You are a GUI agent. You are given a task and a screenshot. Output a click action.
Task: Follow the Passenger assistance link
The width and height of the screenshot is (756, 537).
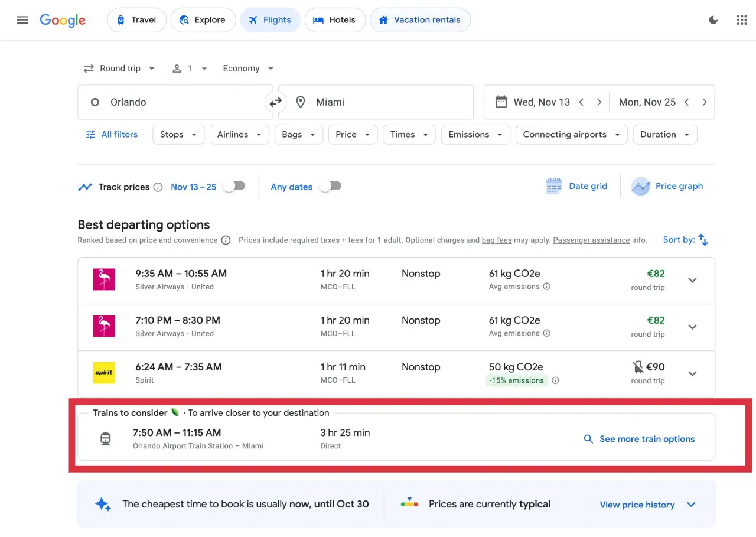coord(591,240)
